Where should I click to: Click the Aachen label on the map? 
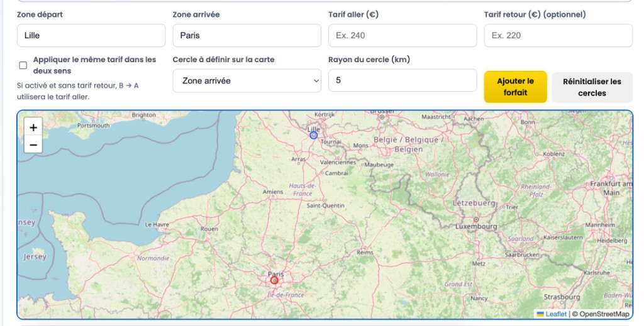tap(474, 119)
